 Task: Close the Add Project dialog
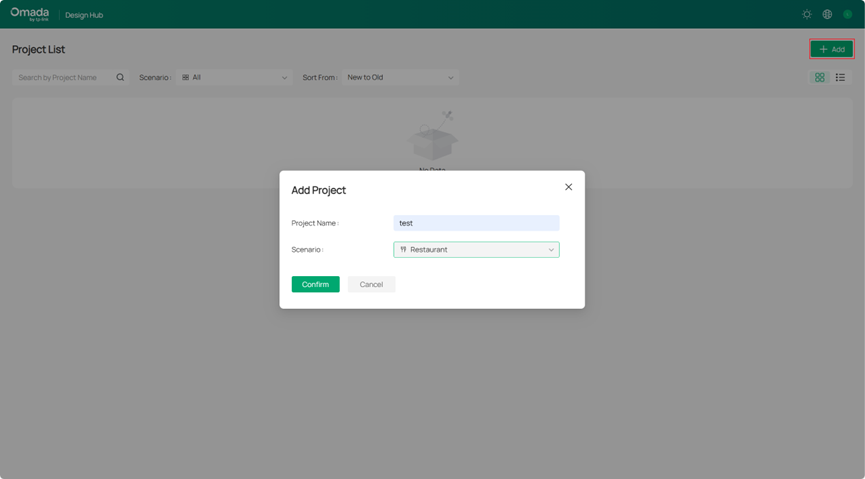568,187
